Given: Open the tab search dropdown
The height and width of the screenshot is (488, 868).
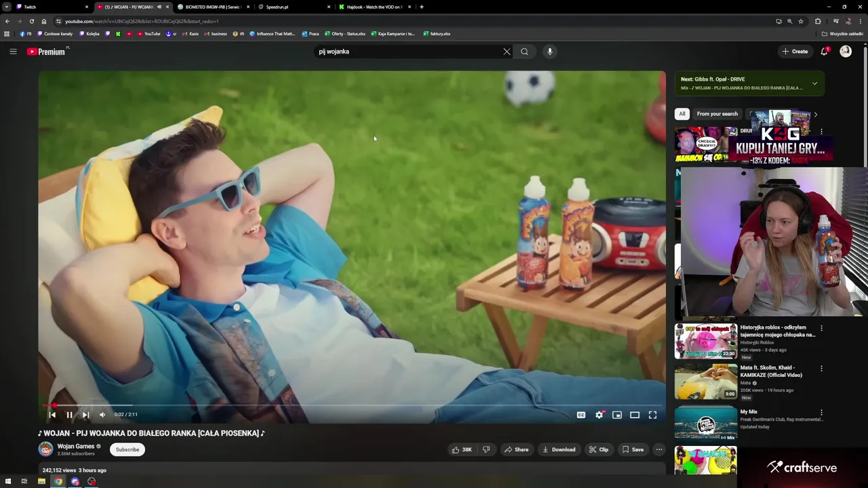Looking at the screenshot, I should click(x=6, y=7).
